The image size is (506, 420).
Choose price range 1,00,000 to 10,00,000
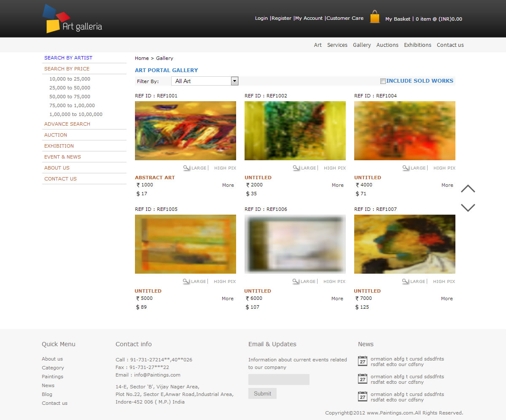point(76,114)
